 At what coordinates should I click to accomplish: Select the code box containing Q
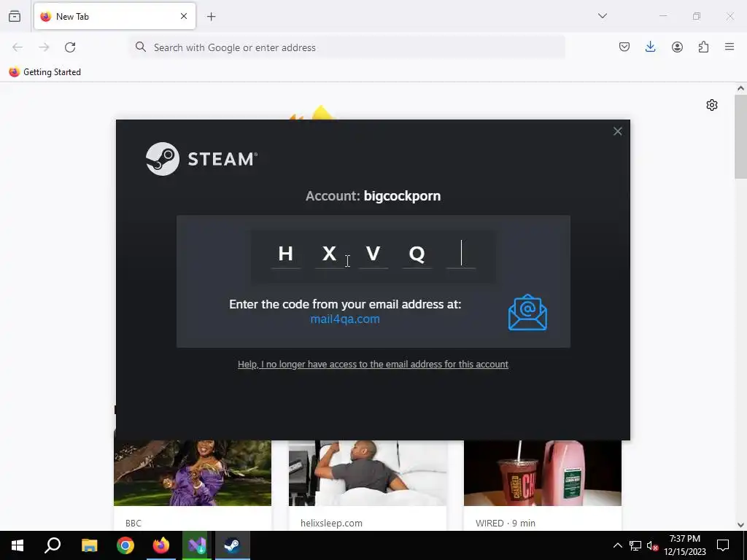pos(417,254)
